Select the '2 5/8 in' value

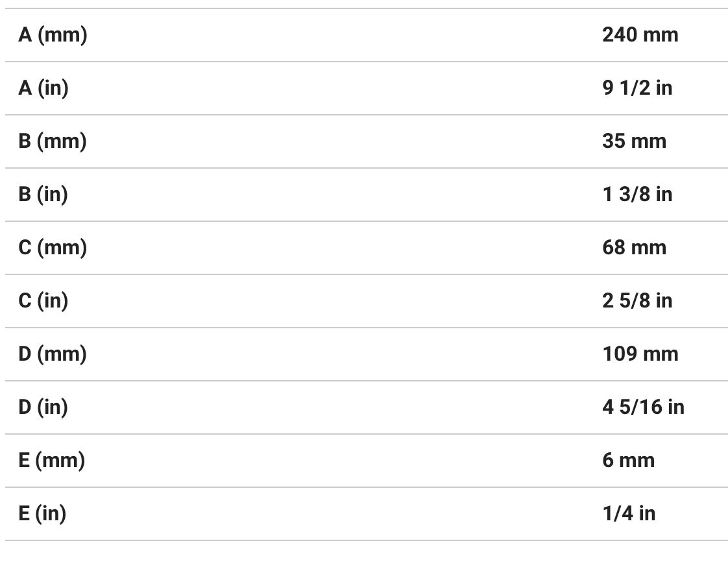coord(637,301)
